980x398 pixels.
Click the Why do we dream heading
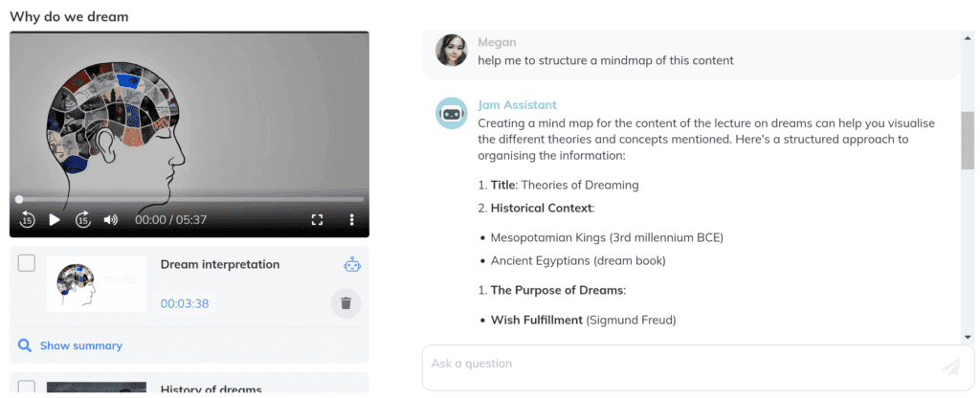pos(69,17)
